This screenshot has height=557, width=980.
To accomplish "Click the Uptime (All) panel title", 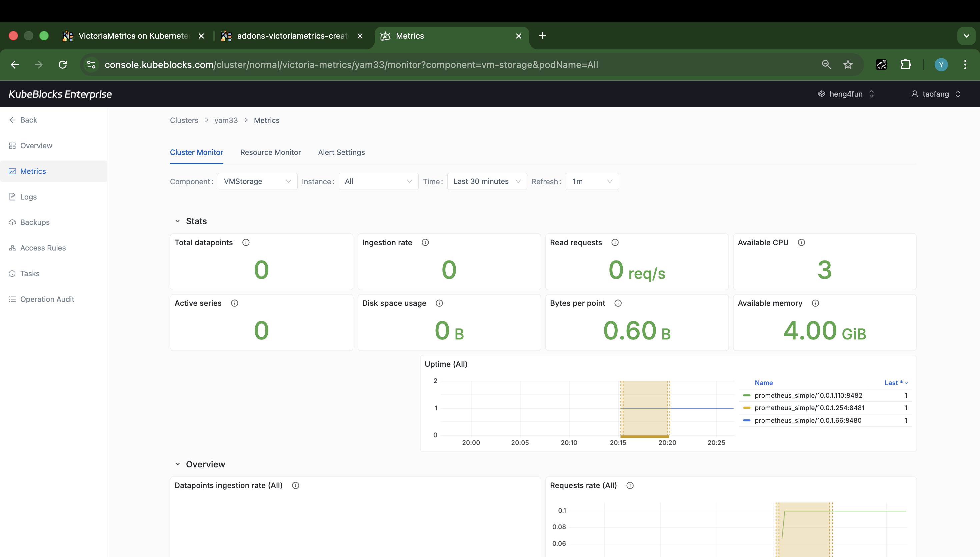I will [446, 364].
